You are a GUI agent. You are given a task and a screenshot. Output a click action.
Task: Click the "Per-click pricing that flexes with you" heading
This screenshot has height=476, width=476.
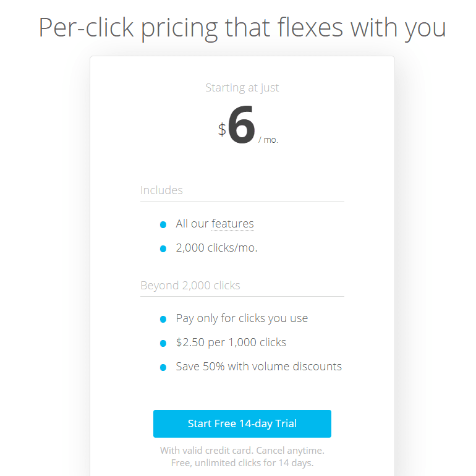point(242,28)
